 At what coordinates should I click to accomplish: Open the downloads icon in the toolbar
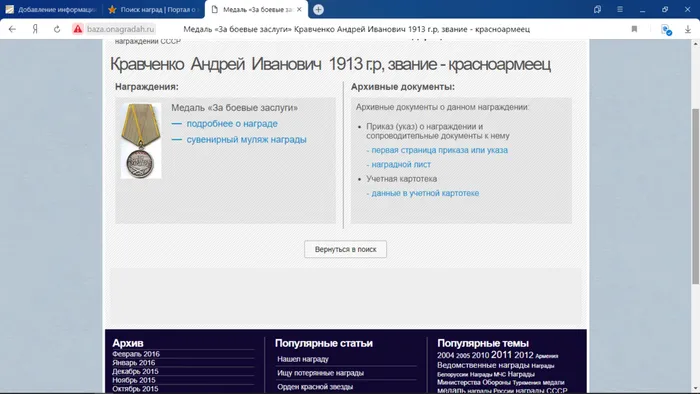point(688,29)
